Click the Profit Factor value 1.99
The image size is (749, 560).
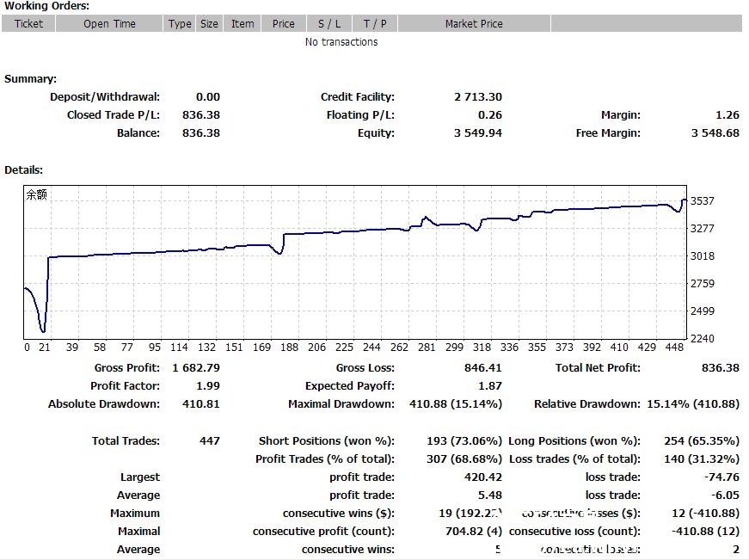pyautogui.click(x=208, y=386)
